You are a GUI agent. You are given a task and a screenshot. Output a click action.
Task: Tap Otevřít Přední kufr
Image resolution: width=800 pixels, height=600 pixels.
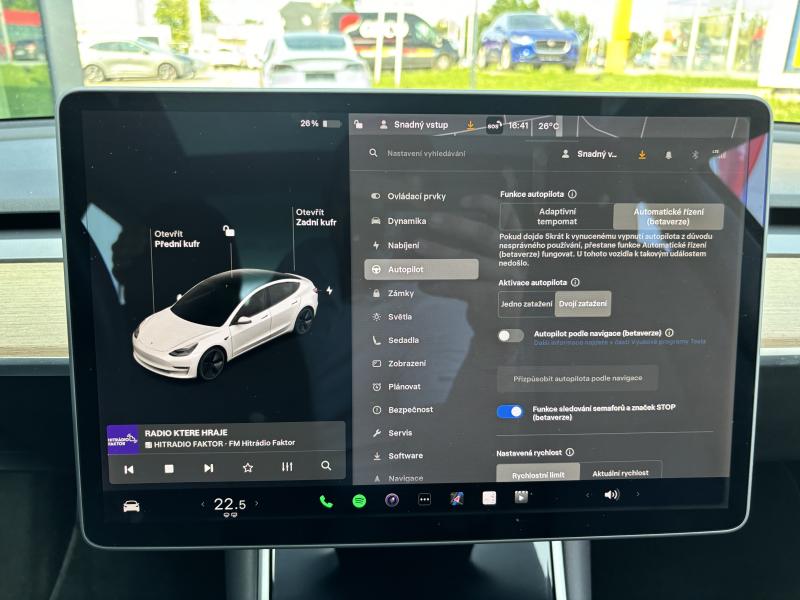coord(177,239)
